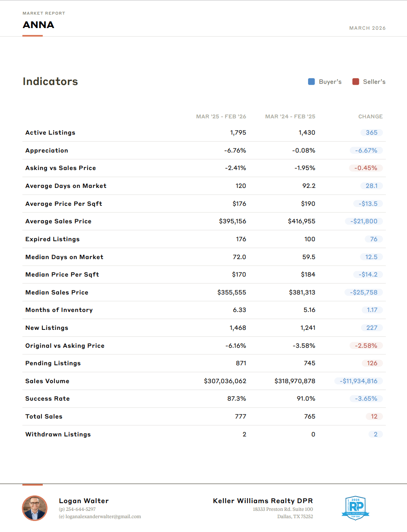Click the CHANGE column header

coord(370,116)
